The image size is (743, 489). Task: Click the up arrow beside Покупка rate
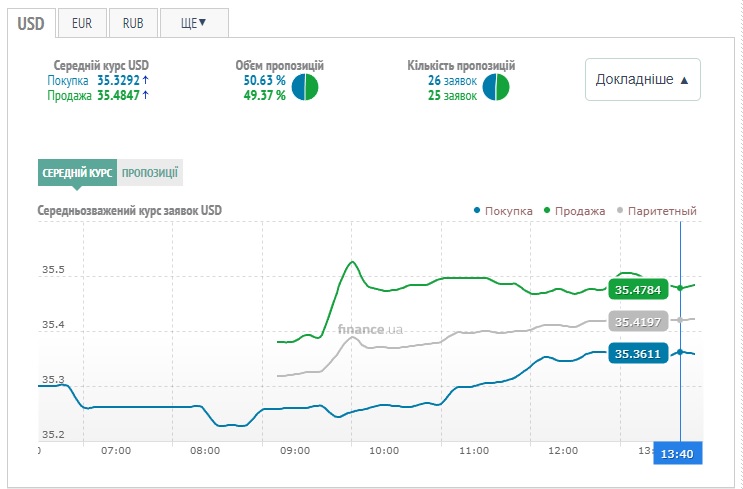pyautogui.click(x=146, y=80)
